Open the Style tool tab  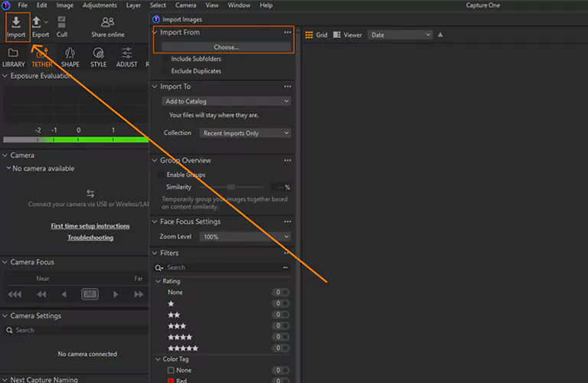point(99,57)
